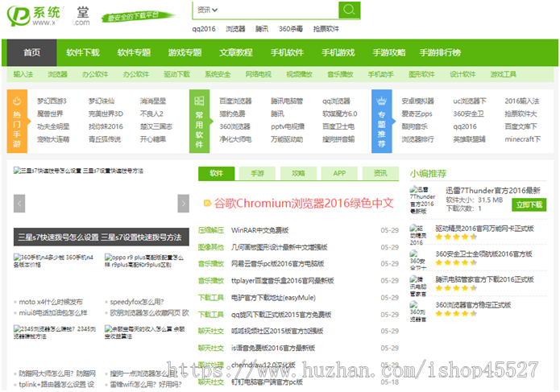
Task: Click 抢票软件 hot search keyword
Action: tap(326, 29)
